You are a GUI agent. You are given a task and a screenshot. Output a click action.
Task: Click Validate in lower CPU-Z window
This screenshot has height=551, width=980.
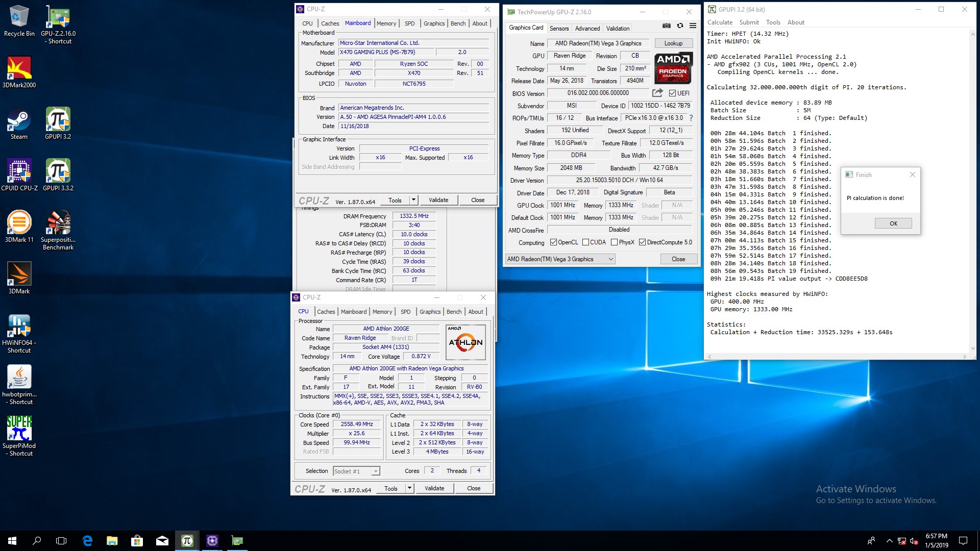point(434,488)
